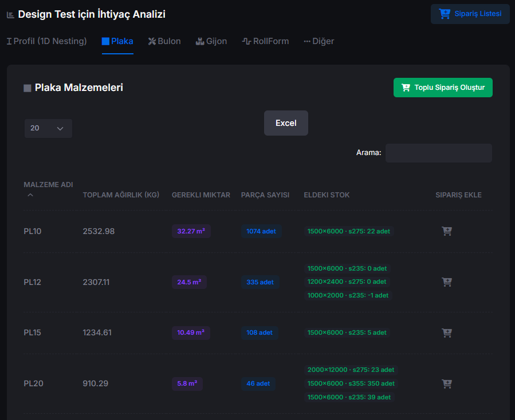Switch to Profil (1D Nesting) tab

click(46, 41)
